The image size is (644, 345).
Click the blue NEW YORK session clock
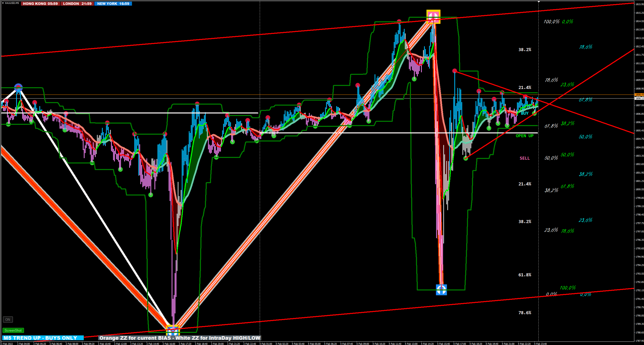(113, 4)
